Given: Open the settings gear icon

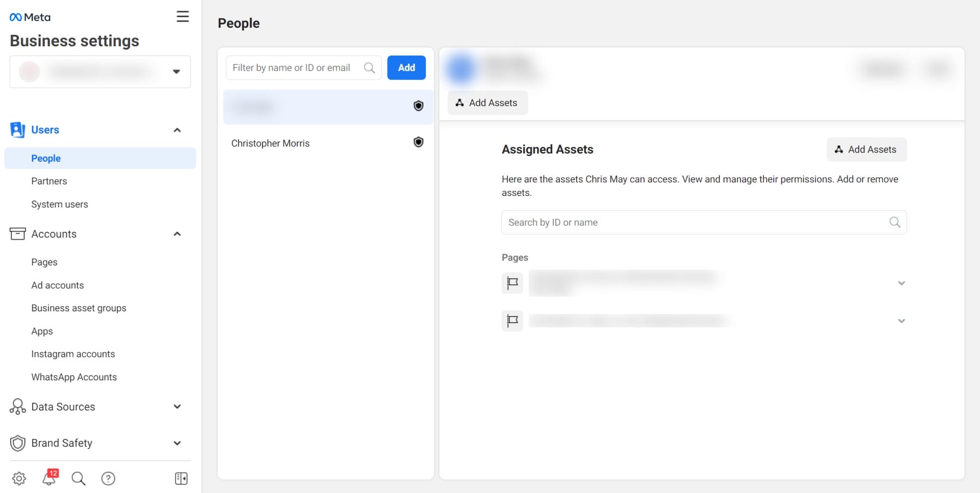Looking at the screenshot, I should (19, 478).
